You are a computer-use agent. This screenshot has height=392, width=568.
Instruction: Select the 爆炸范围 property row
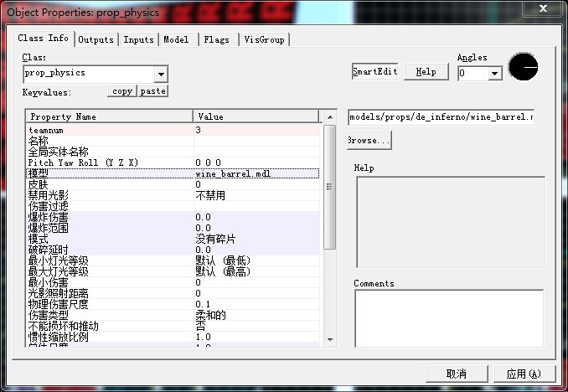174,228
